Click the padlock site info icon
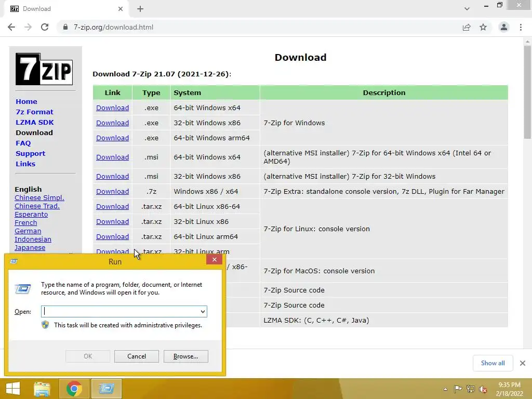 (65, 27)
